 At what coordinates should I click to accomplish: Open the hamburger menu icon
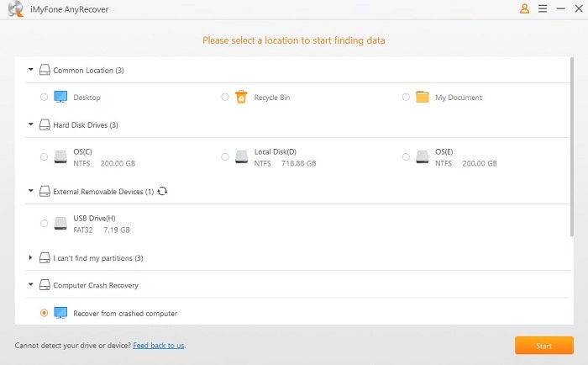point(543,8)
